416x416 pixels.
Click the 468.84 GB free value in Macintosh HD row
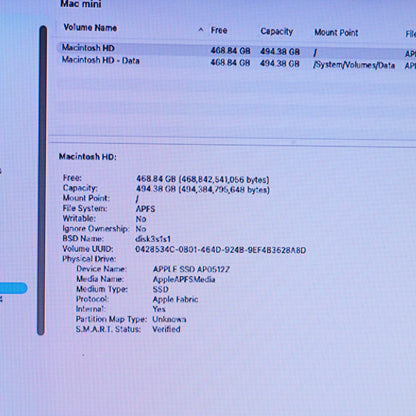coord(230,51)
